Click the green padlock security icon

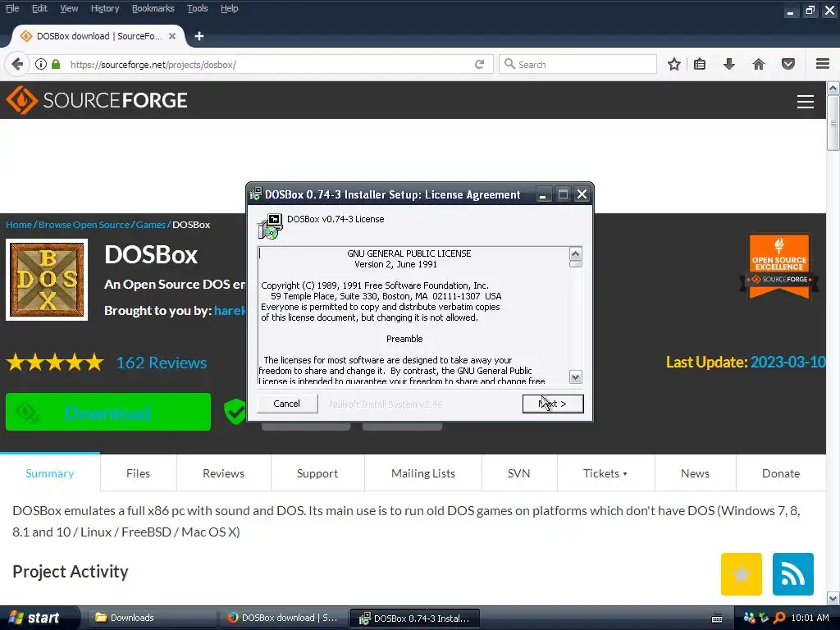click(56, 64)
